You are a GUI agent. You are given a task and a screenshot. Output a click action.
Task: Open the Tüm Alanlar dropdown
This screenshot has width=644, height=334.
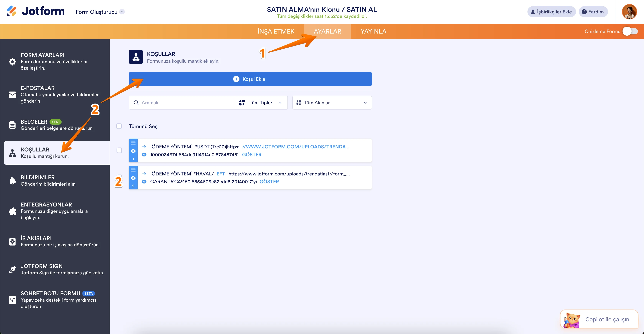(332, 103)
